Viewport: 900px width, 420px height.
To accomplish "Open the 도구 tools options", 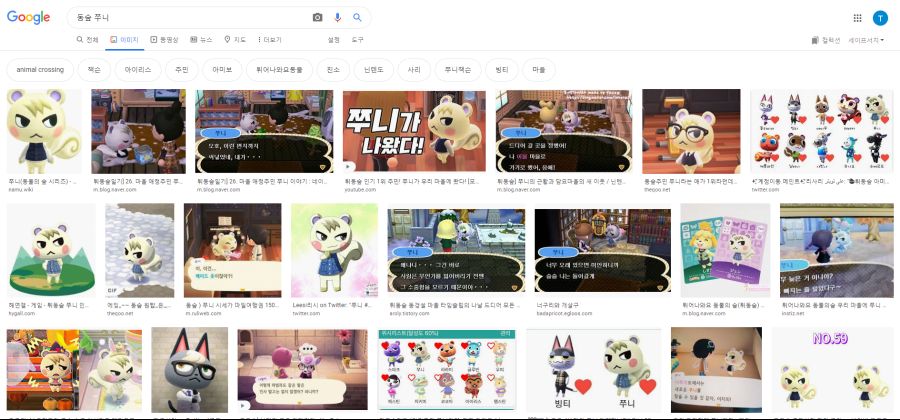I will [358, 40].
